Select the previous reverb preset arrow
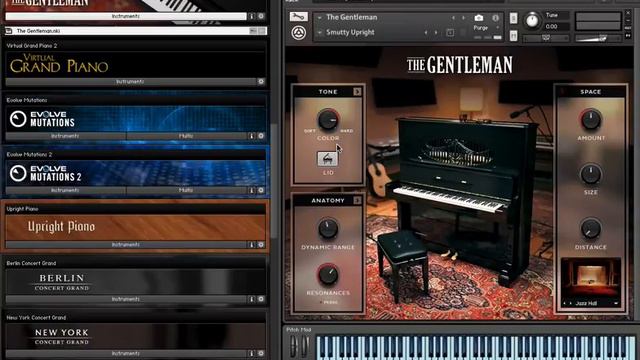640x360 pixels. pyautogui.click(x=565, y=304)
